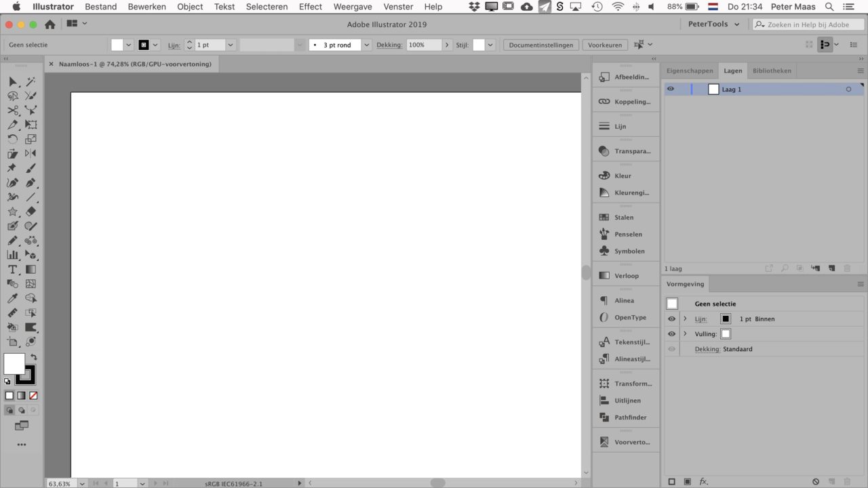Screen dimensions: 868x488
Task: Select the Free Transform tool
Action: (x=31, y=125)
